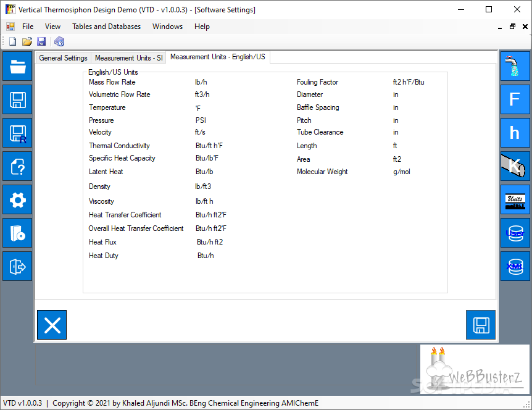Click the Molecular Weight label
The image size is (532, 410).
coord(322,172)
